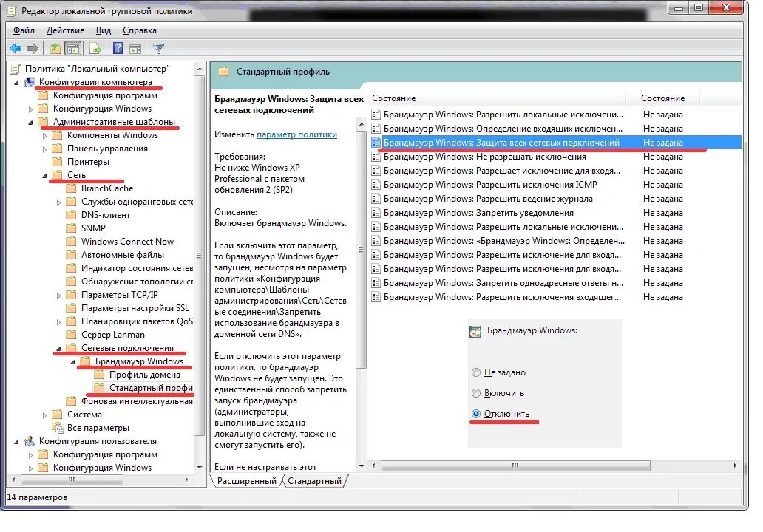This screenshot has height=532, width=763.
Task: Click the folder icon in Стандартный профиль header
Action: [223, 72]
